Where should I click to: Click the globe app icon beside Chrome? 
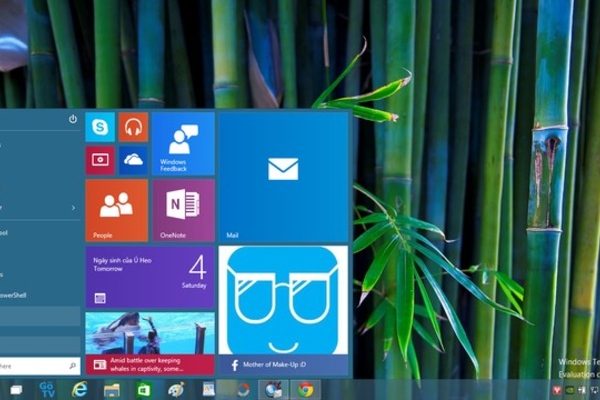273,390
